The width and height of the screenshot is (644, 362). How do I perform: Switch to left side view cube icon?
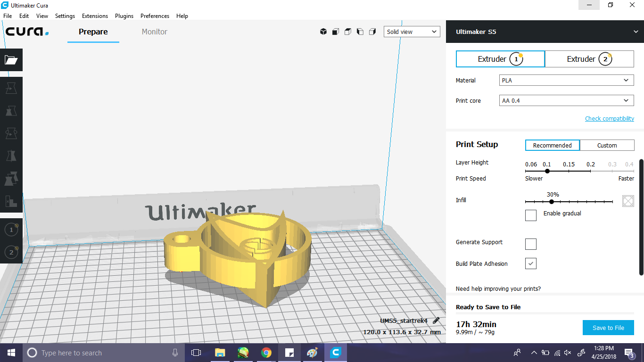click(x=360, y=32)
